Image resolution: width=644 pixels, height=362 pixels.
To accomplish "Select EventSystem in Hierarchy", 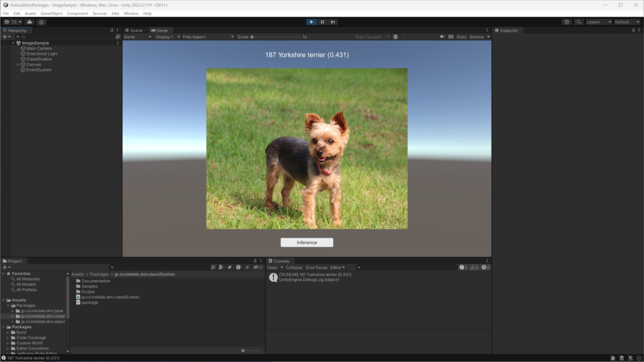I will pos(39,70).
